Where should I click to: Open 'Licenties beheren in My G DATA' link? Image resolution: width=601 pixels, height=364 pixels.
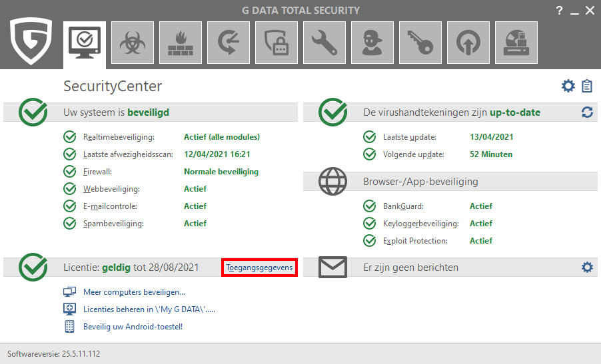149,309
